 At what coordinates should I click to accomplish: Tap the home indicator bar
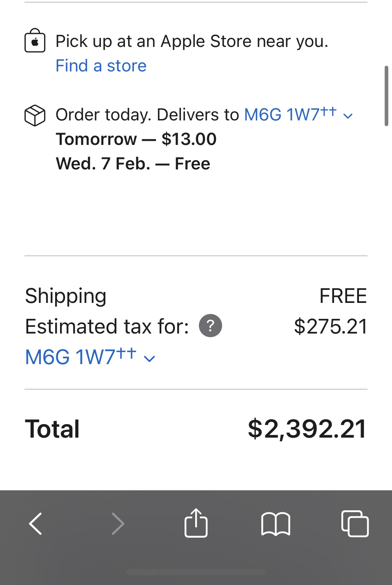(196, 572)
